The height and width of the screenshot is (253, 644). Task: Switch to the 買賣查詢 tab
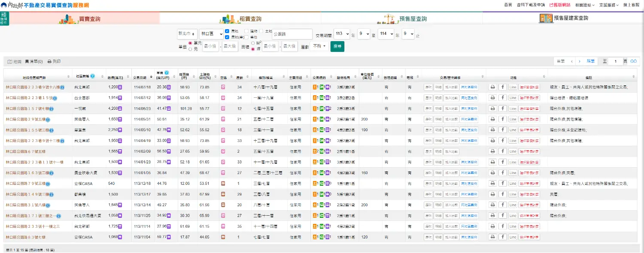[x=84, y=18]
